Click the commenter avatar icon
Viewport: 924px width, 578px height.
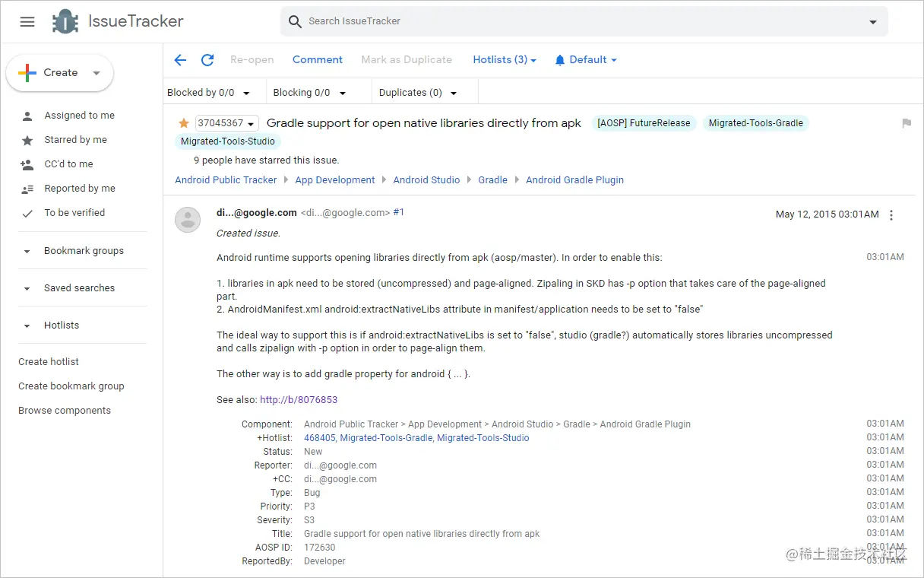pos(188,220)
